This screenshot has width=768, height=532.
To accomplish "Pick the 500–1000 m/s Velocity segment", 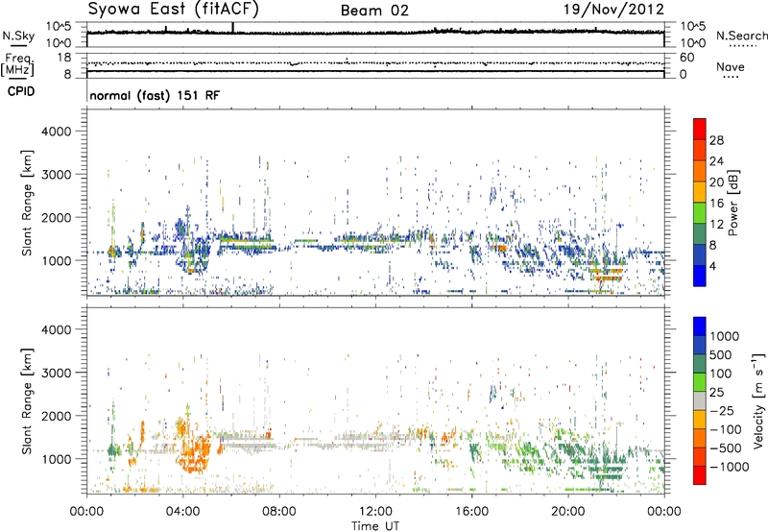I will pyautogui.click(x=700, y=345).
